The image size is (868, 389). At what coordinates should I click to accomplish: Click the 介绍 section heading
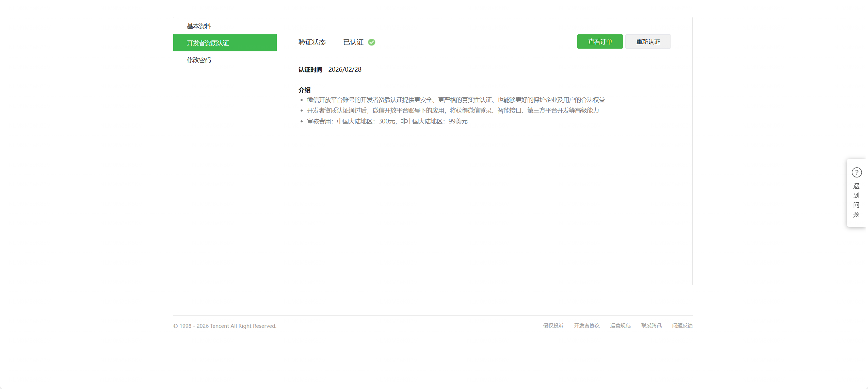[x=304, y=90]
